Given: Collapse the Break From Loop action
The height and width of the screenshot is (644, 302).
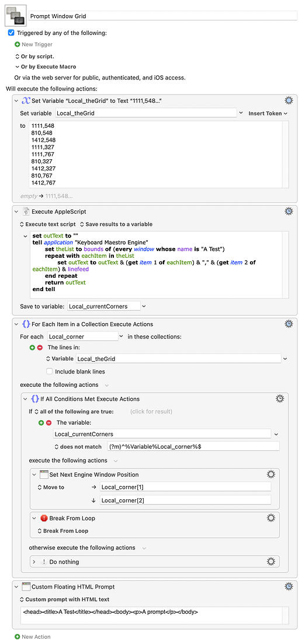Looking at the screenshot, I should [x=34, y=519].
